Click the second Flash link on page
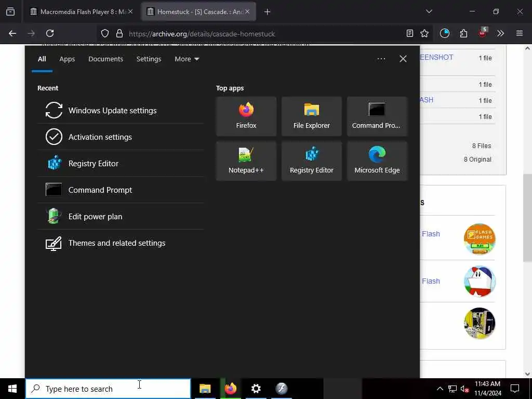532x399 pixels. click(431, 281)
